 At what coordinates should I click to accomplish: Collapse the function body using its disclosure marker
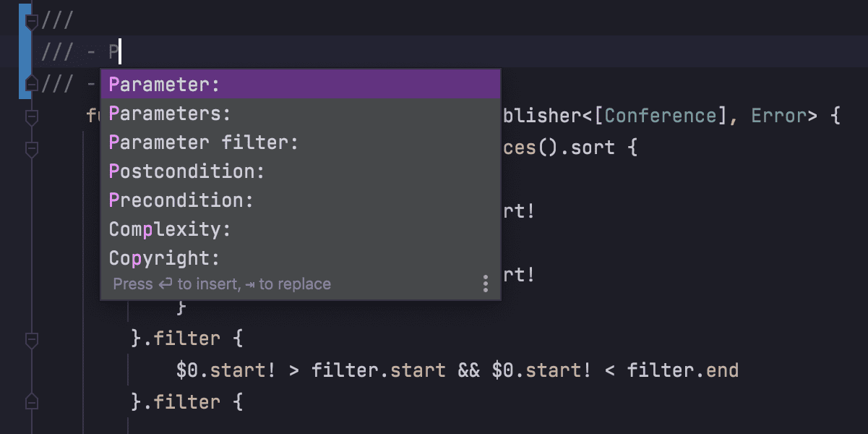pyautogui.click(x=30, y=116)
